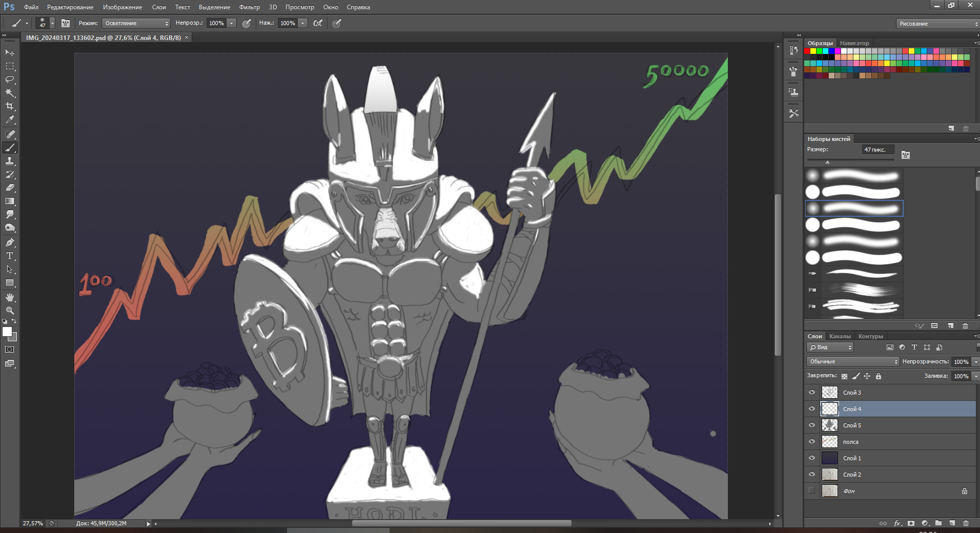Click the 47 пикс. size field
980x533 pixels.
pyautogui.click(x=877, y=150)
